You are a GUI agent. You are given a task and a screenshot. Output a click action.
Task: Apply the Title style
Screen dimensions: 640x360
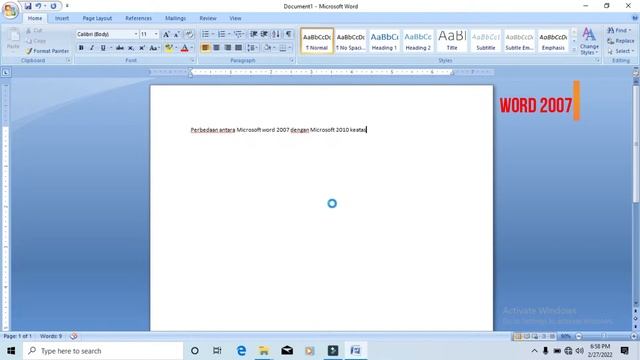[x=452, y=40]
